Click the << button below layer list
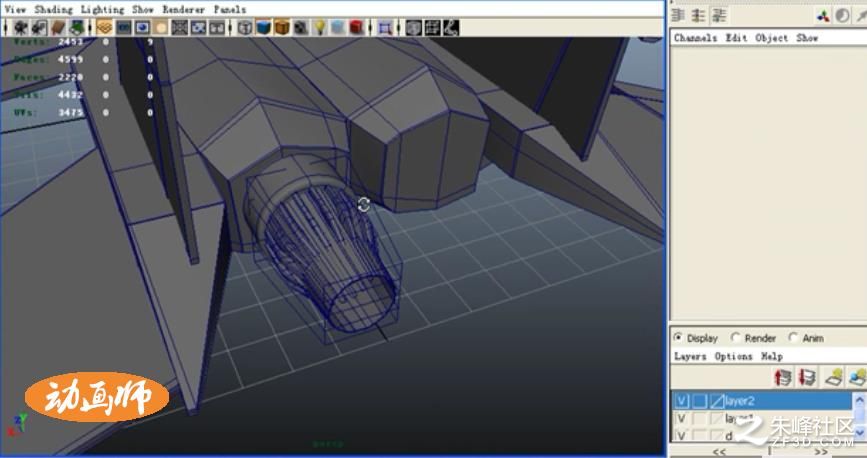867x458 pixels. (x=719, y=452)
